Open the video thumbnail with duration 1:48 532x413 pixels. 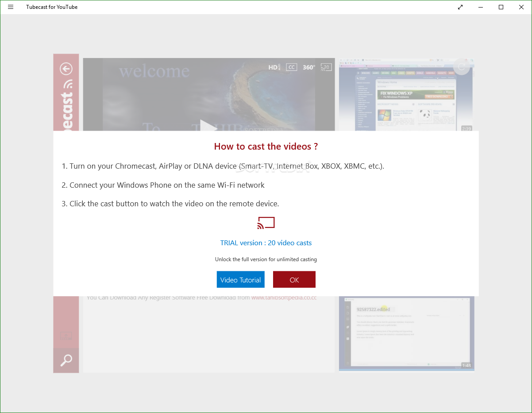click(x=406, y=333)
